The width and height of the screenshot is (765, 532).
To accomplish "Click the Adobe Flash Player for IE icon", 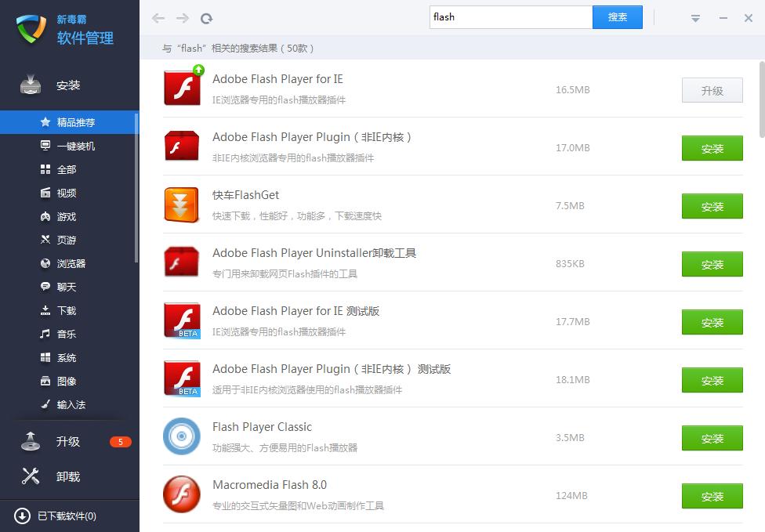I will click(x=182, y=88).
